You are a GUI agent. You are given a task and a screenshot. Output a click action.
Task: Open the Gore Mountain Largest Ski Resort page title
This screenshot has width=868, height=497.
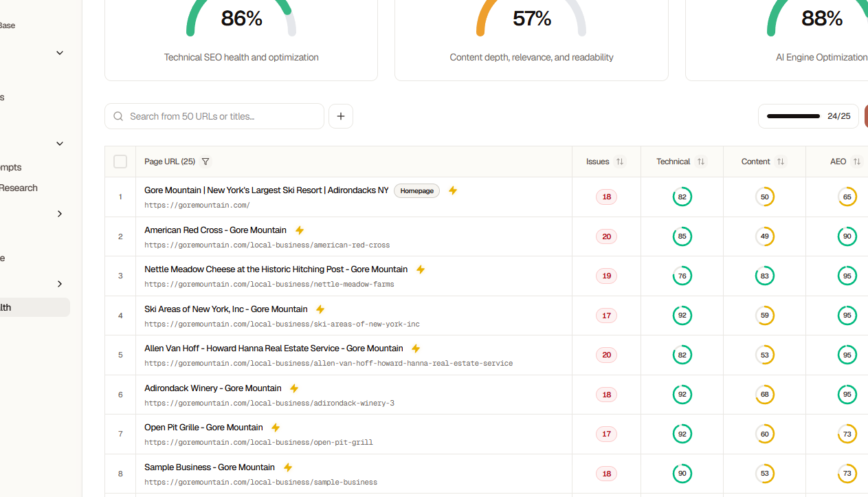[x=267, y=190]
